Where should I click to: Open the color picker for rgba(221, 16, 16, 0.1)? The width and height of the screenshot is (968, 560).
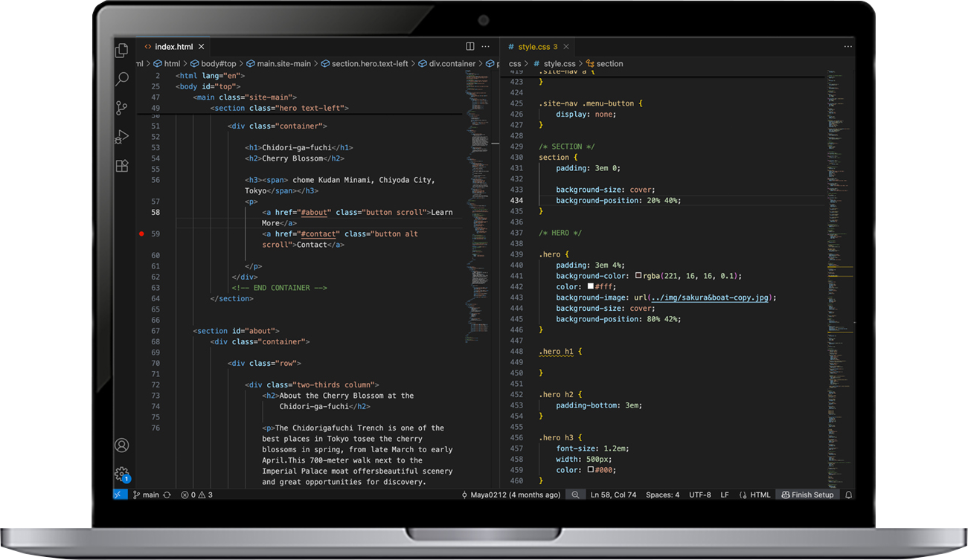(638, 276)
